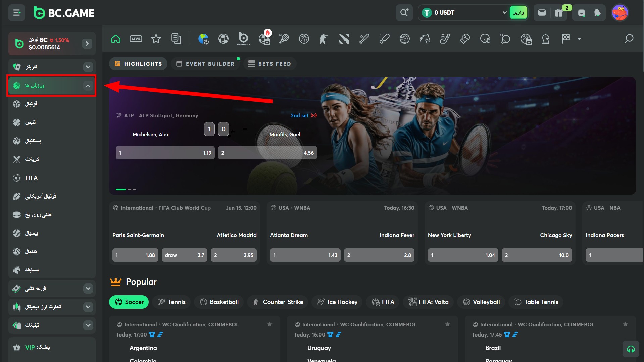Select the Table Tennis popular filter

point(536,302)
